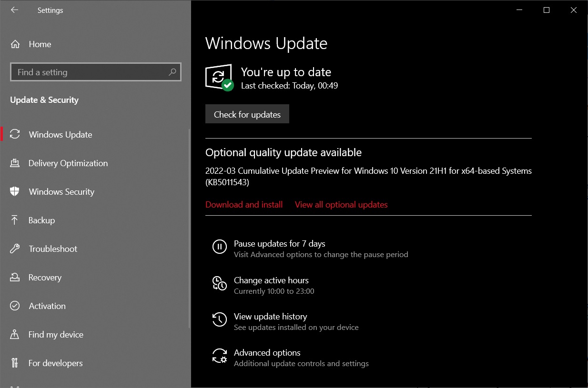Click the View update history clock icon

point(219,319)
